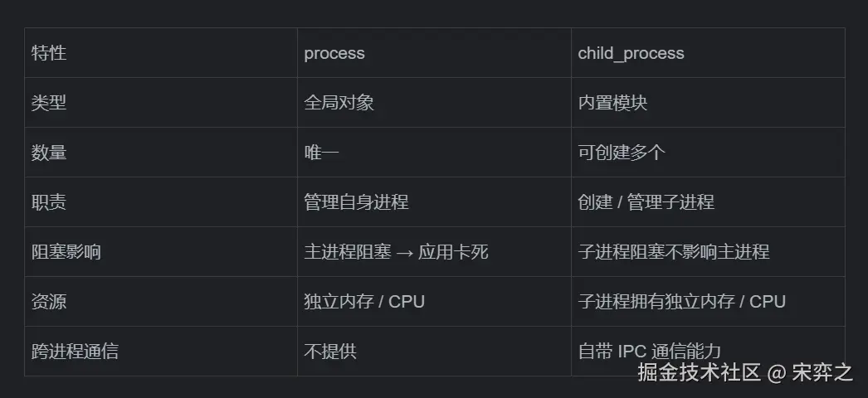The height and width of the screenshot is (398, 868).
Task: Click the 唯一 cell
Action: (x=321, y=153)
